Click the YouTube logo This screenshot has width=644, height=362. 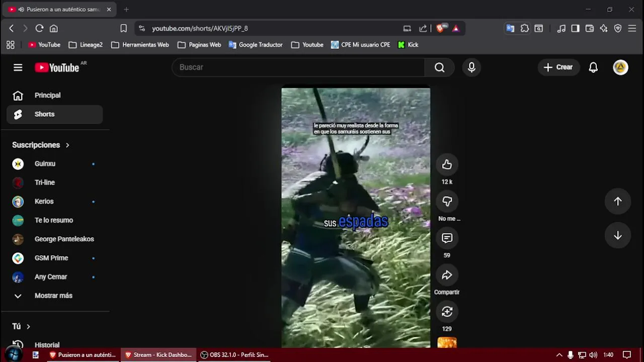57,67
